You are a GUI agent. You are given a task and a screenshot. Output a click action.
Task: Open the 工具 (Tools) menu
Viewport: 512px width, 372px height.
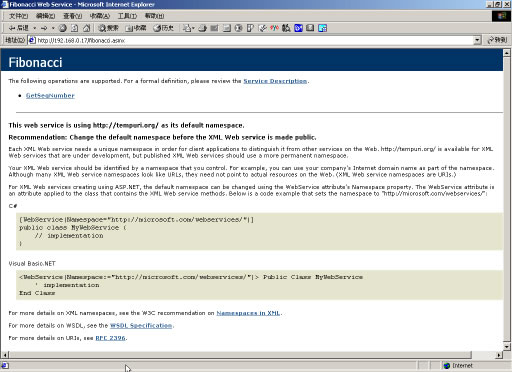[x=127, y=16]
